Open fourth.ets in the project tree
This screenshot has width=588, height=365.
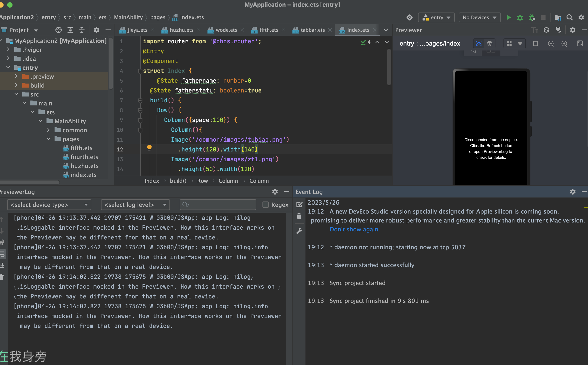[x=84, y=157]
